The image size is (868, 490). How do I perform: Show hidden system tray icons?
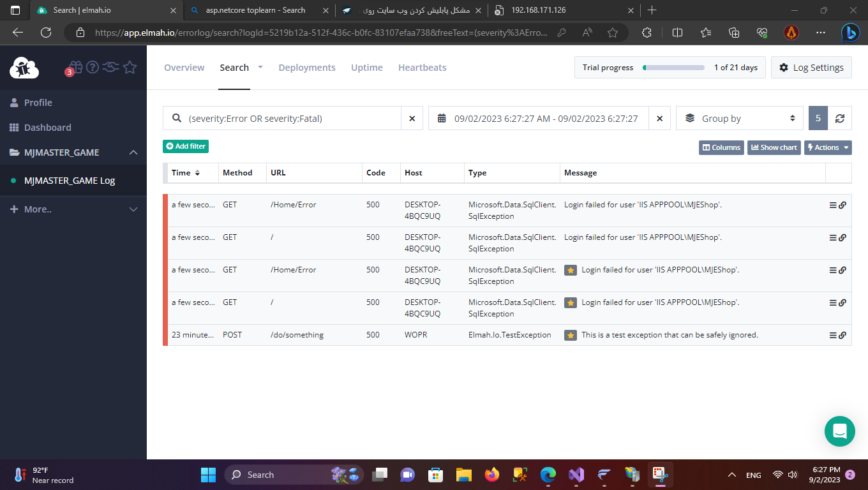pyautogui.click(x=731, y=475)
